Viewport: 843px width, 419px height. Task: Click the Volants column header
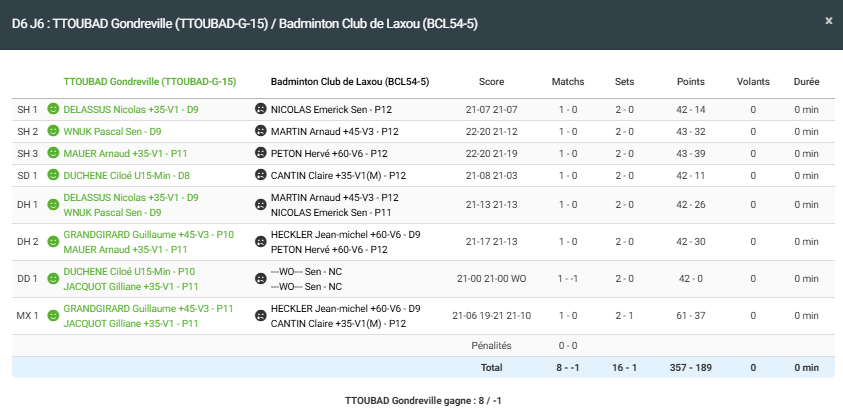[x=753, y=82]
